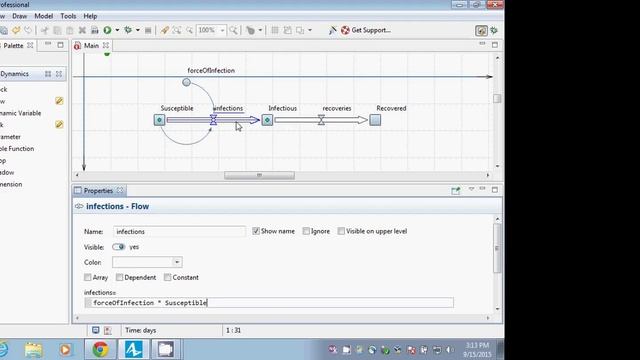Open AnyLogic from the taskbar

[133, 349]
